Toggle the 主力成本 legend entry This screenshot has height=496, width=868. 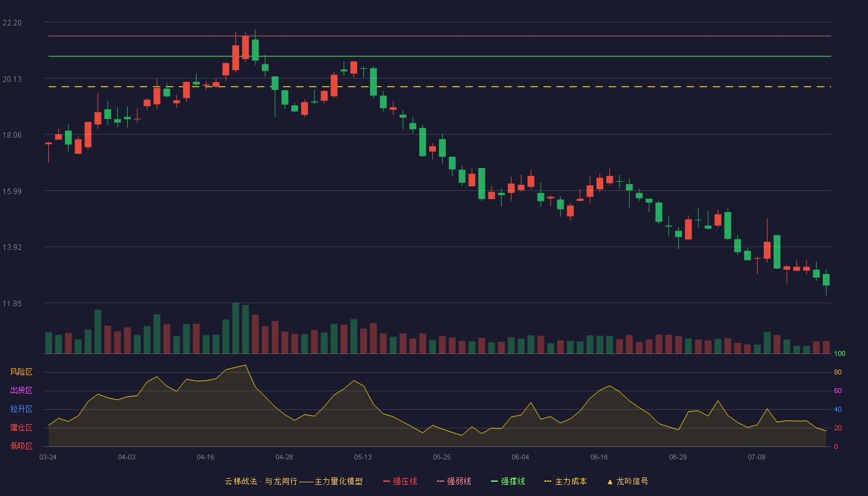pos(565,481)
